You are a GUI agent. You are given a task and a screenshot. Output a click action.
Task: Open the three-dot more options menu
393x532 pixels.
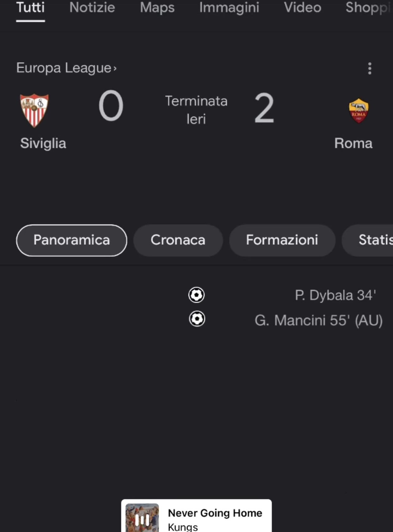[370, 68]
